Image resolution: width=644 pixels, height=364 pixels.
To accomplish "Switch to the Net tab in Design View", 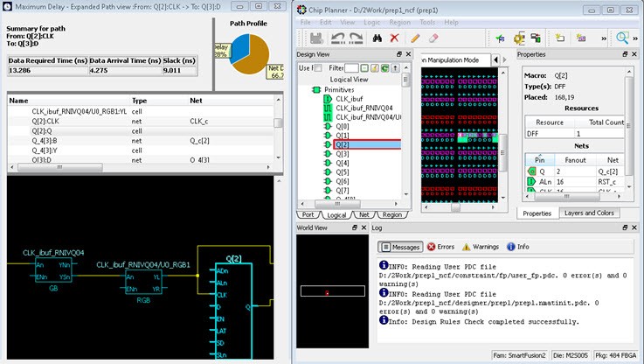I will (364, 214).
